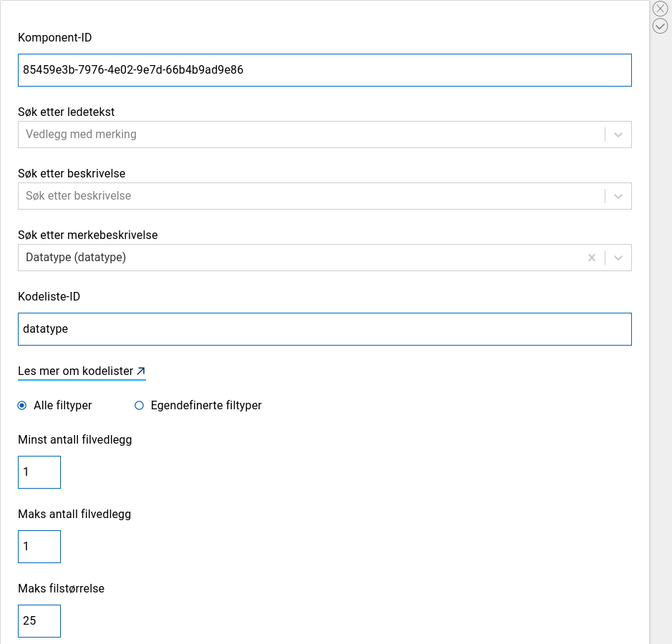
Task: Click into the Kodeliste-ID input
Action: 324,329
